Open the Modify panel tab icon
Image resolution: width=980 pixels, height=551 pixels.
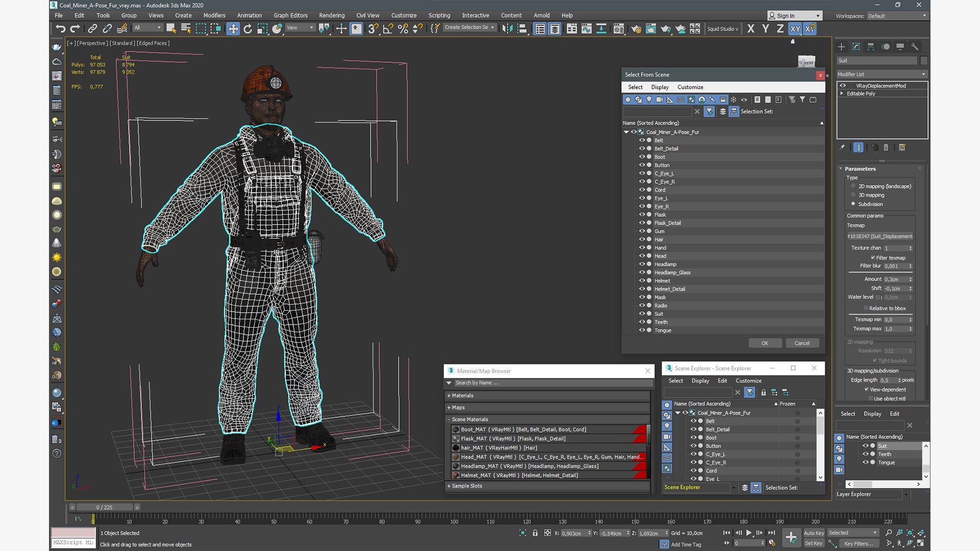click(856, 46)
